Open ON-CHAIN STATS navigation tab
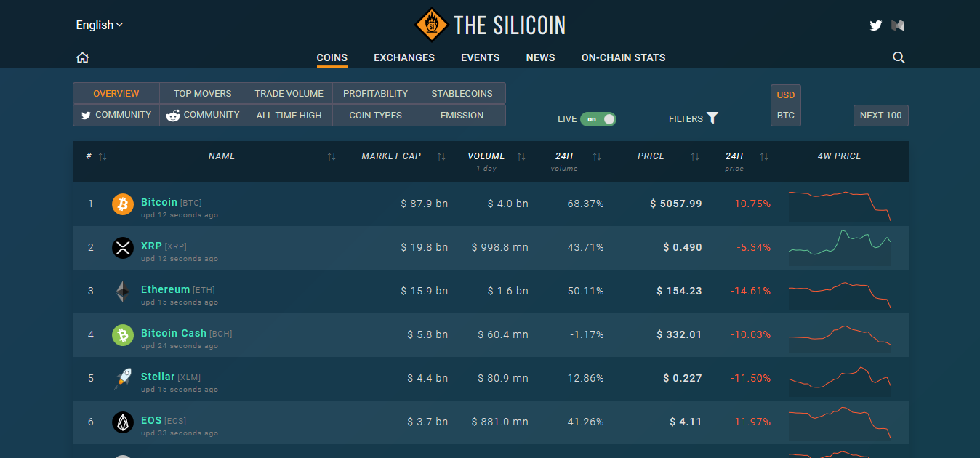The image size is (980, 458). pos(624,57)
